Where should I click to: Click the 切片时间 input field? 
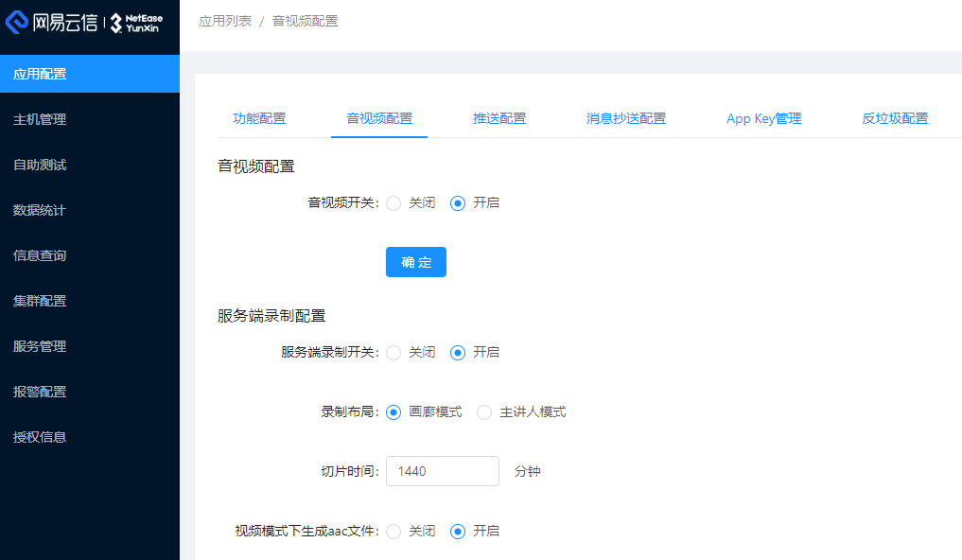(x=442, y=471)
